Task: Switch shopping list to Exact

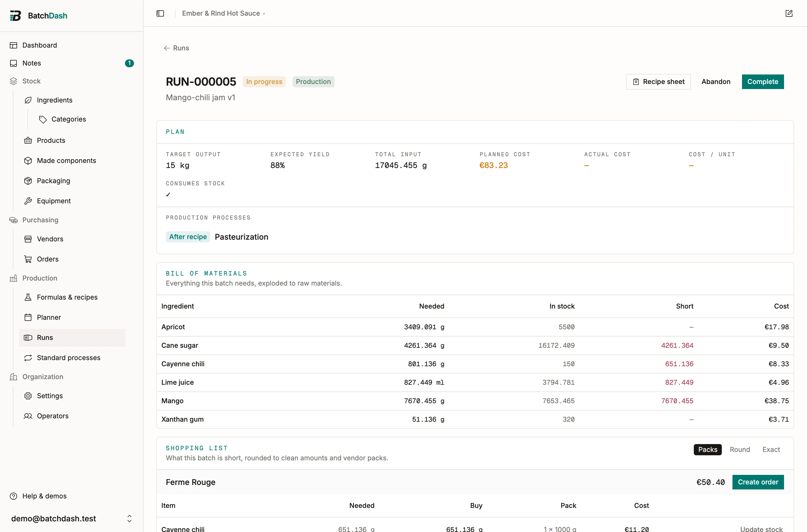Action: point(771,450)
